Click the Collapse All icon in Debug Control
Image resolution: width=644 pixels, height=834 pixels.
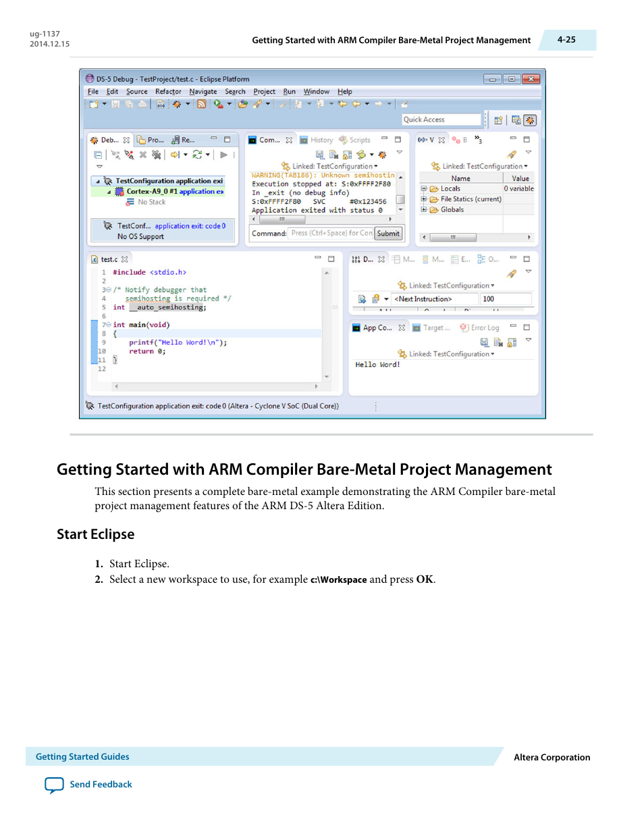(x=98, y=155)
